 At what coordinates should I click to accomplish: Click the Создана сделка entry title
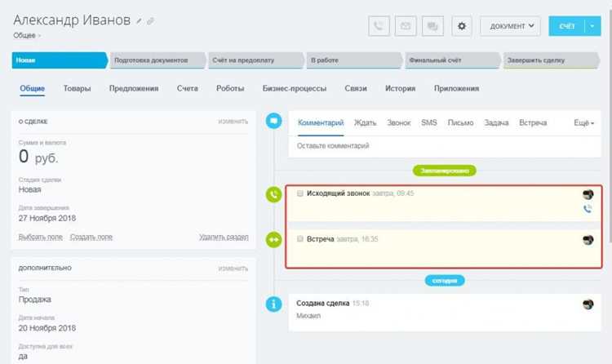click(323, 303)
